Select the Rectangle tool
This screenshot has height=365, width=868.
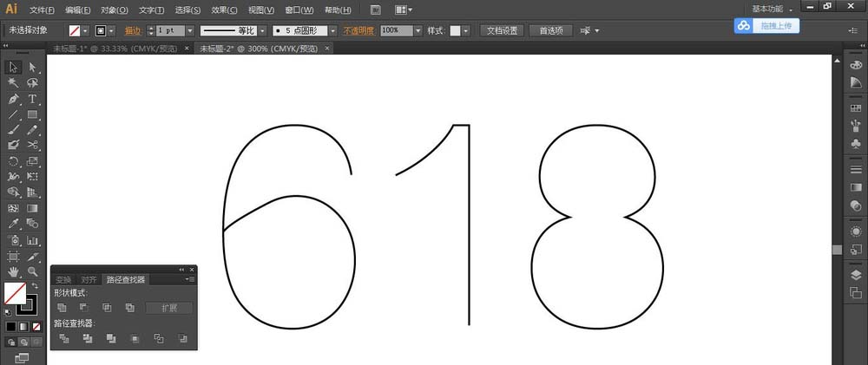(x=32, y=114)
